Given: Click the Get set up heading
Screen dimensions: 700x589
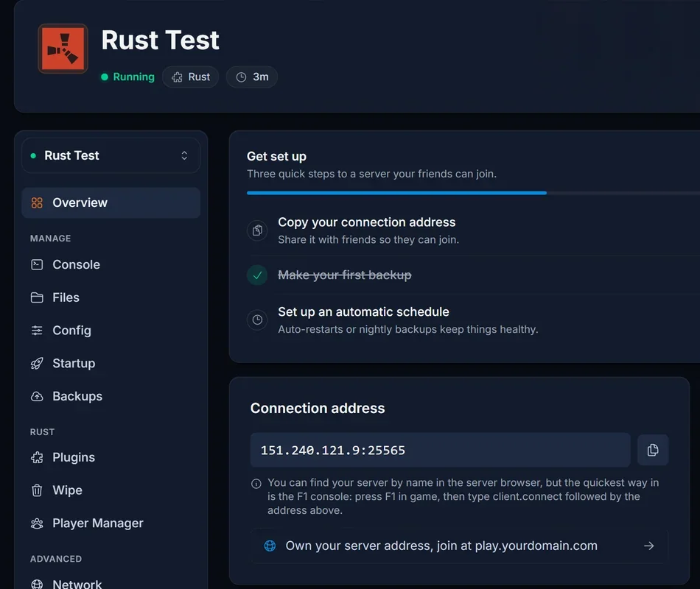Looking at the screenshot, I should click(x=277, y=157).
